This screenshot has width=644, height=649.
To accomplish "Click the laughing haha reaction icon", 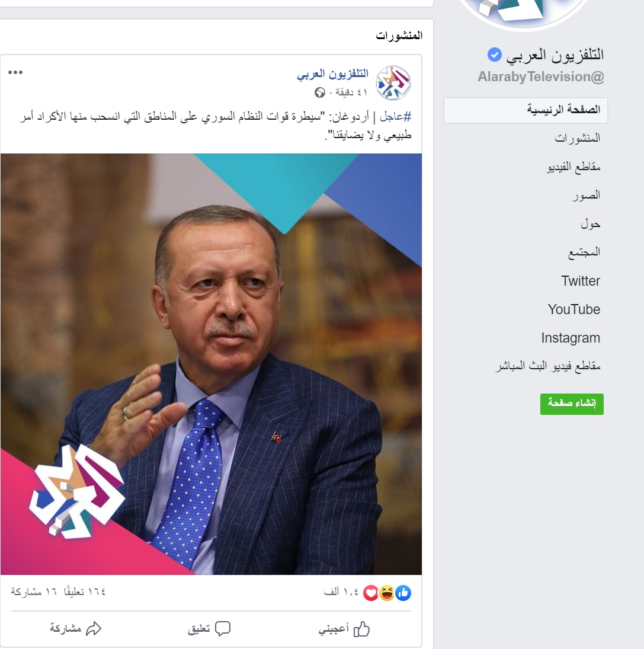I will coord(387,593).
